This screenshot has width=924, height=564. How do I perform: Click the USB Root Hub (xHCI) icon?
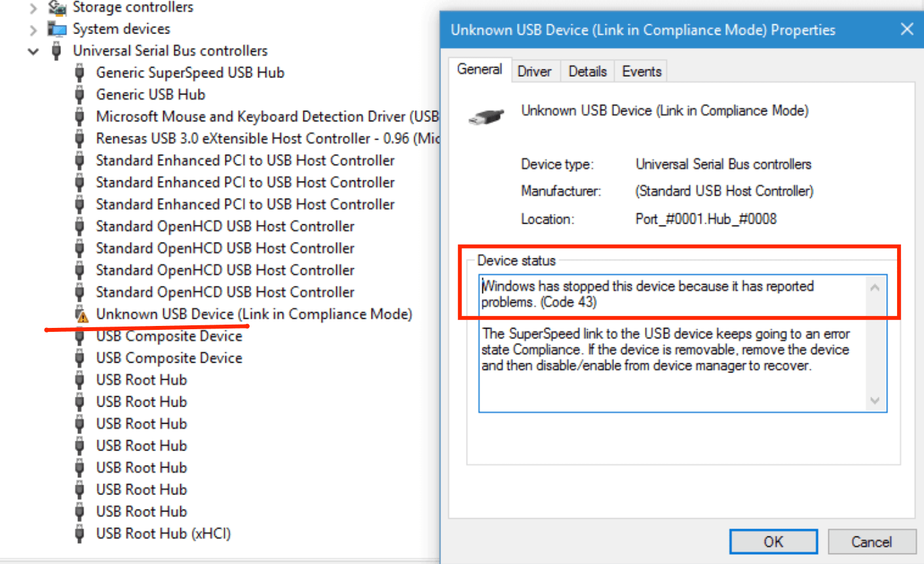(x=79, y=534)
